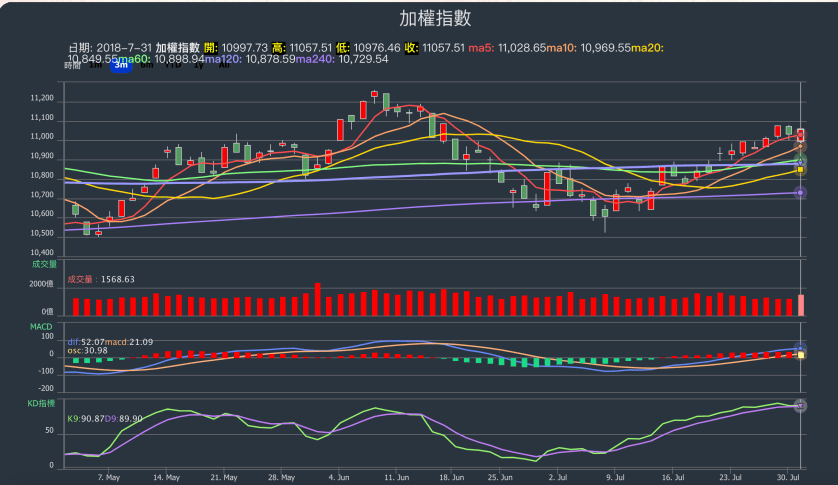The height and width of the screenshot is (485, 838).
Task: Click the ma5 legend label
Action: (481, 47)
